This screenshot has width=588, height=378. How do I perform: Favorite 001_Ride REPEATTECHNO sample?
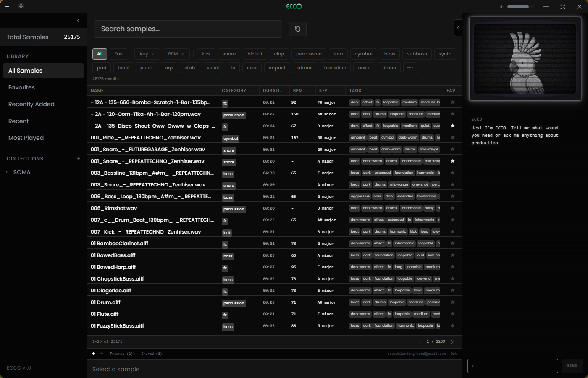pyautogui.click(x=452, y=137)
